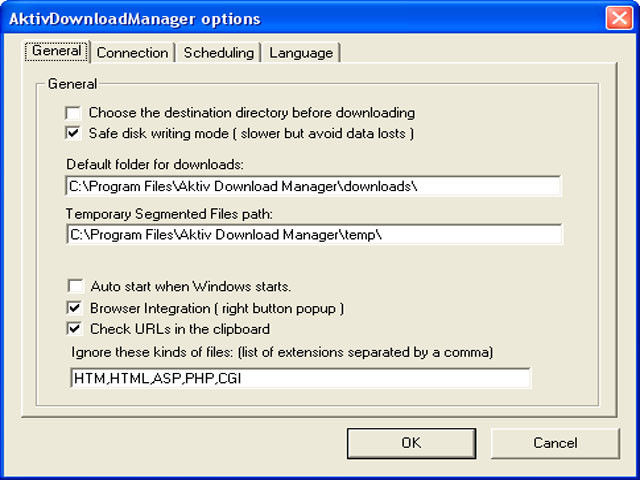Dismiss the dialog with Cancel
Viewport: 640px width, 480px height.
click(555, 443)
